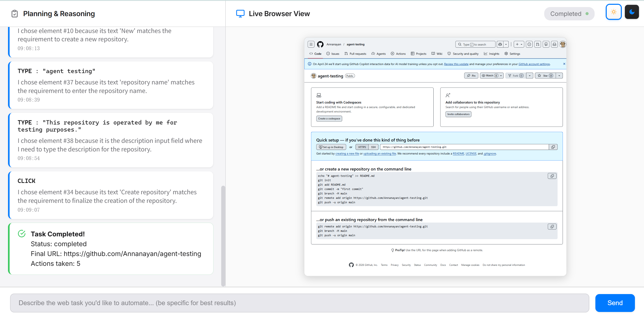
Task: Click 'Set up in Desktop' button
Action: tap(331, 147)
